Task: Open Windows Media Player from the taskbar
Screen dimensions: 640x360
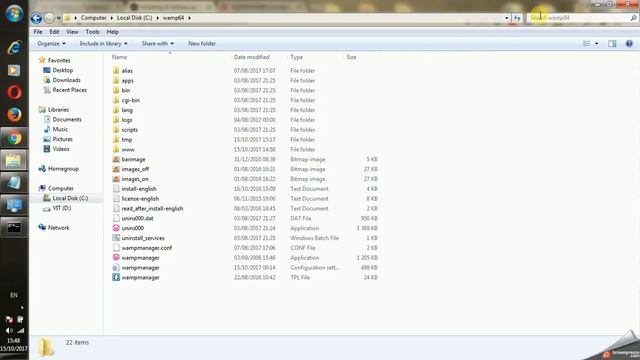Action: (14, 70)
